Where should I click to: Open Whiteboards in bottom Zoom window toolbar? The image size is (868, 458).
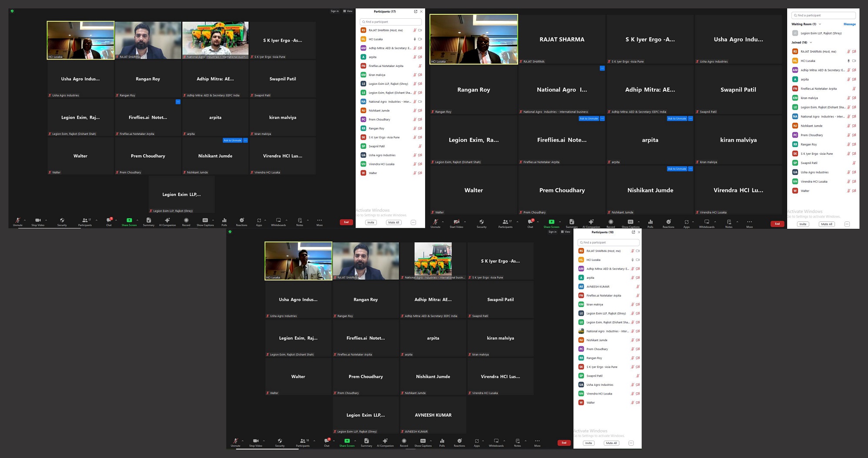[x=496, y=442]
